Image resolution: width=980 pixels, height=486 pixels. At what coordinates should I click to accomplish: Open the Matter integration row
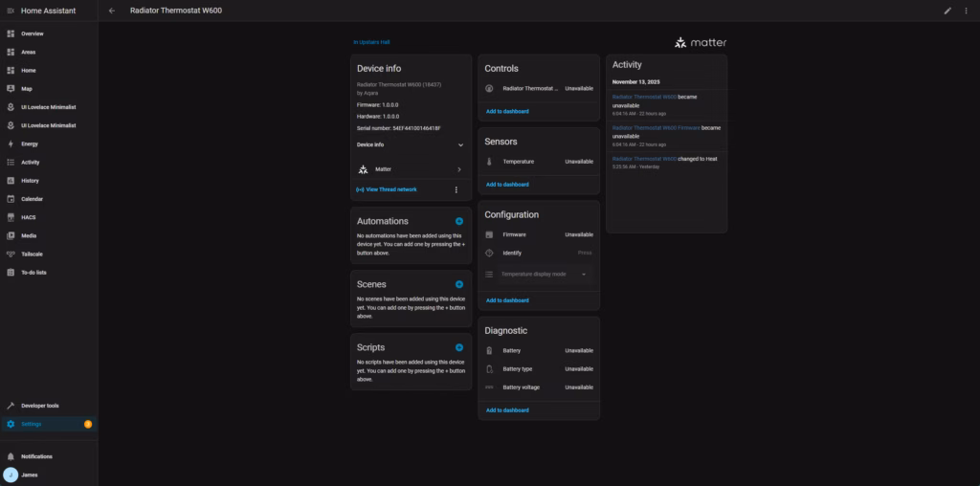(x=410, y=169)
